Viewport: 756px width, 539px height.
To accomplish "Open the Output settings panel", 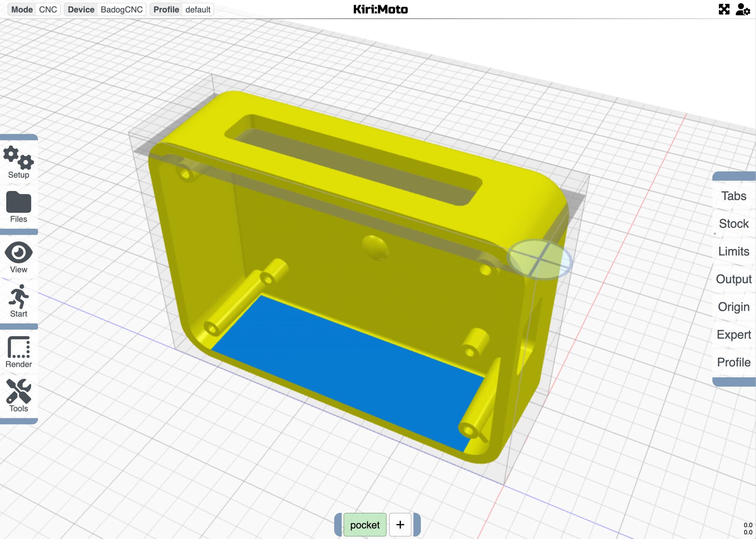I will pyautogui.click(x=734, y=279).
